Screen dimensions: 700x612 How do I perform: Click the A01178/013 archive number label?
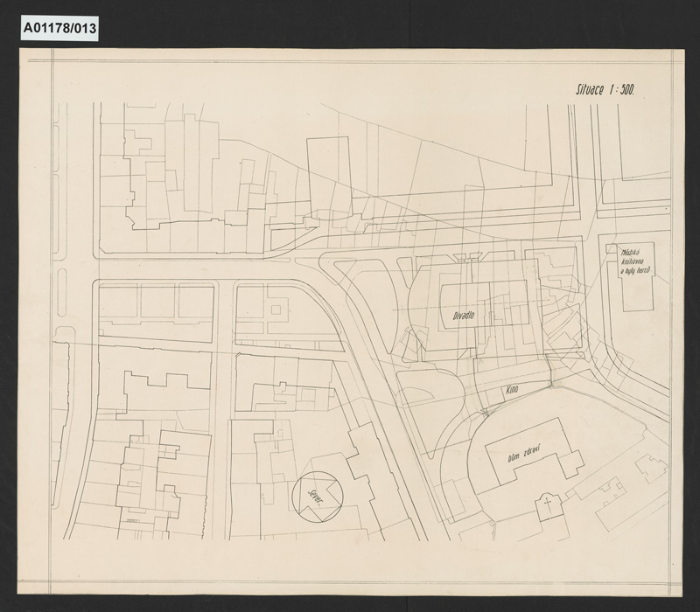click(59, 29)
